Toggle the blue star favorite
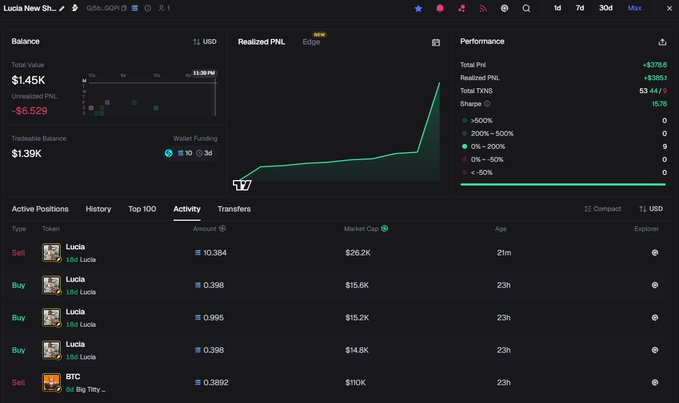 tap(418, 8)
